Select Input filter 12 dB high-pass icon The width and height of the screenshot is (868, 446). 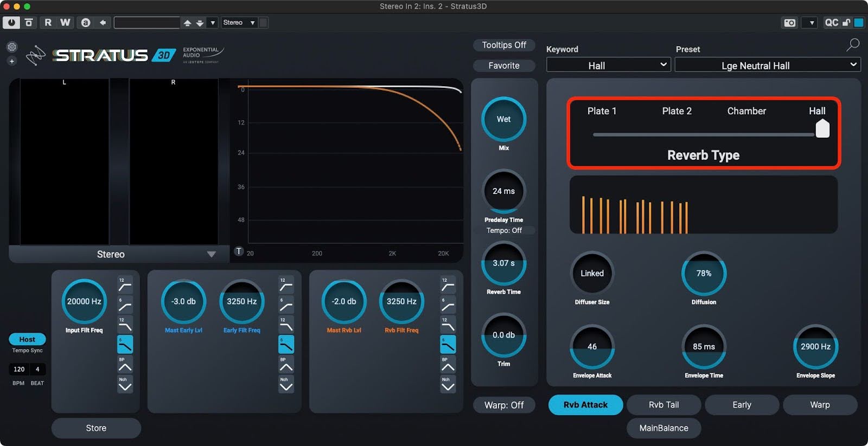click(125, 285)
